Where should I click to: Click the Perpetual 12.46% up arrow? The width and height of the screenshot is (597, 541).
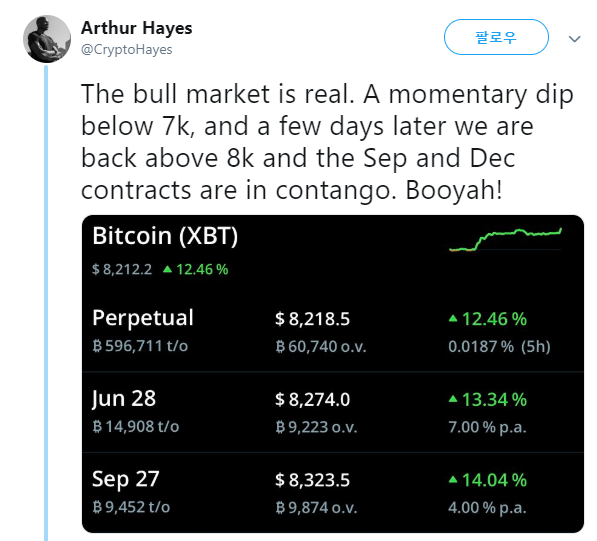tap(453, 319)
